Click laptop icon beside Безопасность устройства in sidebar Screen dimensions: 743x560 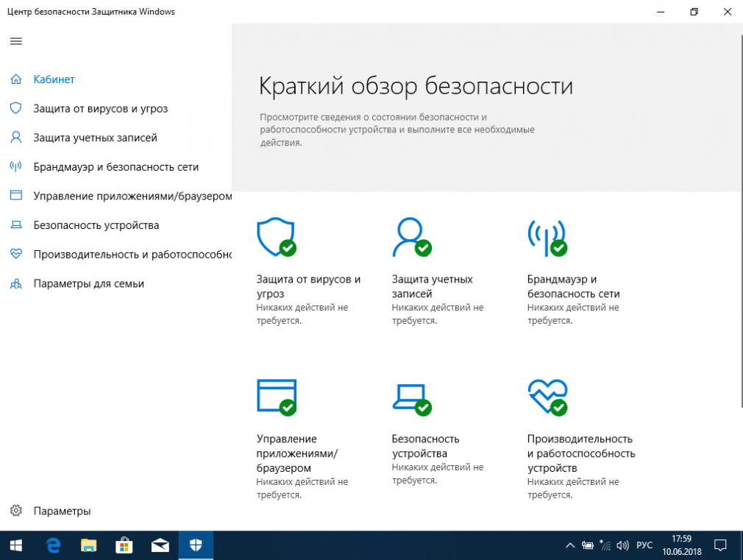pyautogui.click(x=16, y=224)
